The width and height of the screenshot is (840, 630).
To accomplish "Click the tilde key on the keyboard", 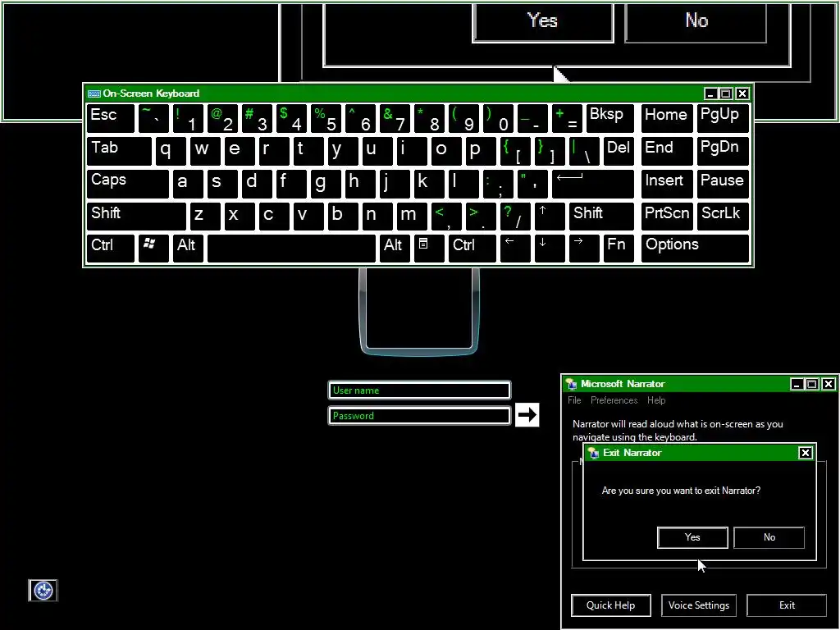I will [153, 118].
